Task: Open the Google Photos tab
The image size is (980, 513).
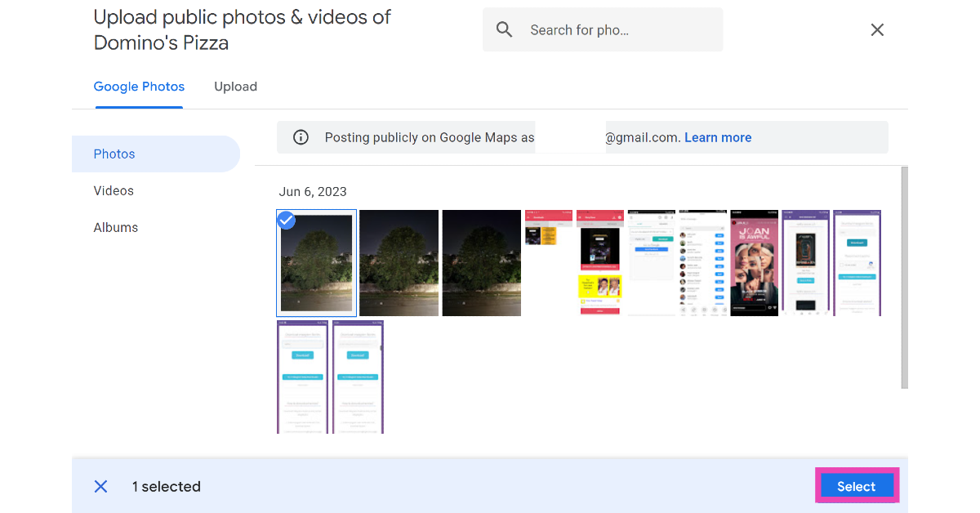Action: pos(139,87)
